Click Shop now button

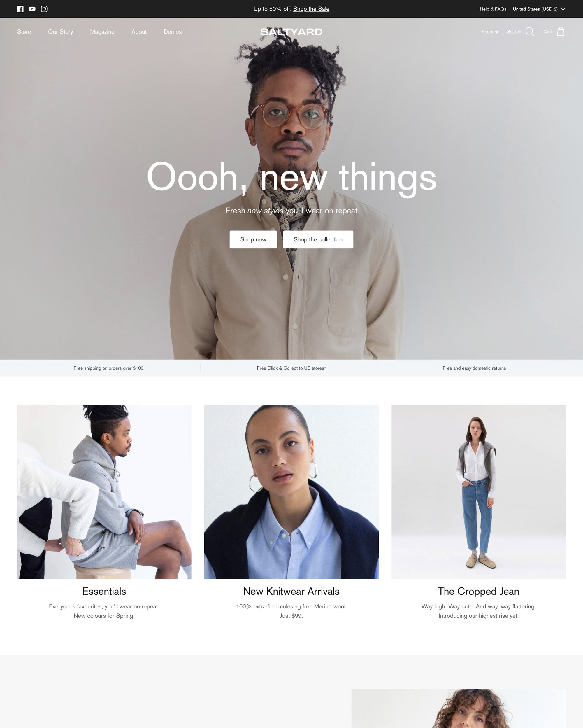click(253, 239)
